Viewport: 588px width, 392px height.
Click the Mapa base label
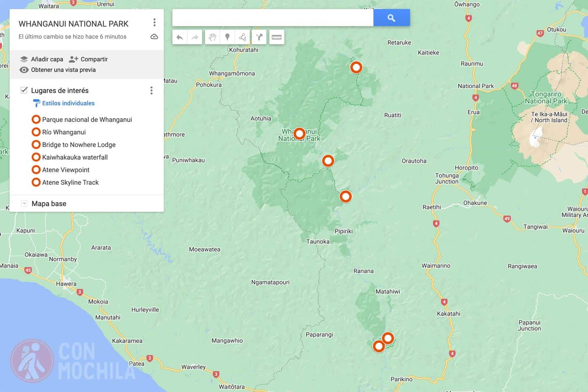(x=49, y=204)
